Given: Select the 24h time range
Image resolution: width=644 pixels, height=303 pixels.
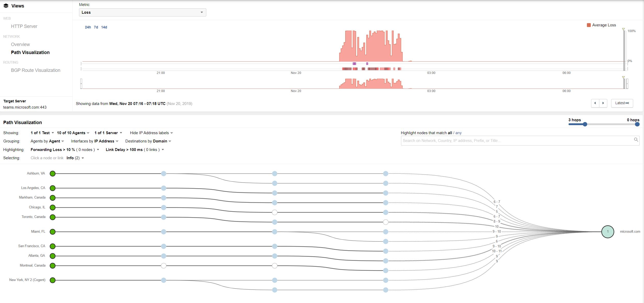Looking at the screenshot, I should (x=88, y=27).
